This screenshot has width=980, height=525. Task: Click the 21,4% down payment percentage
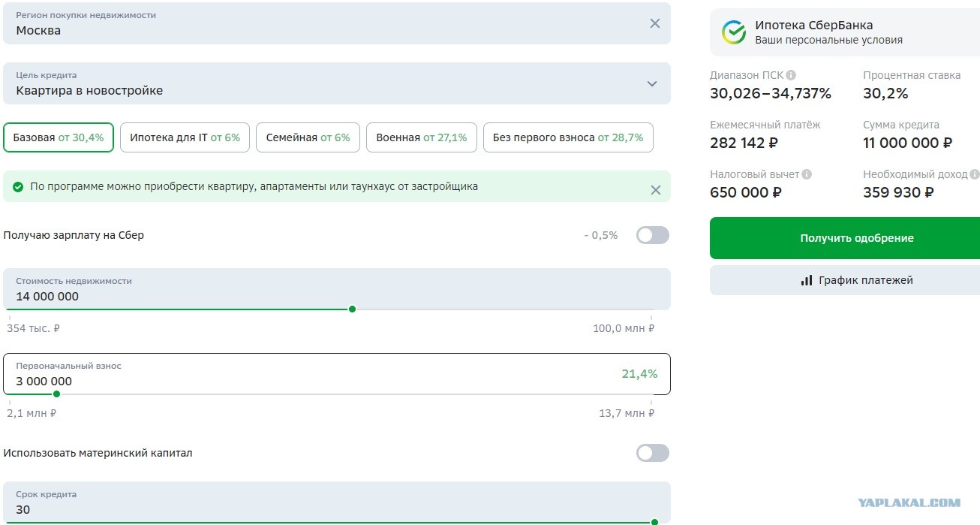pyautogui.click(x=639, y=374)
